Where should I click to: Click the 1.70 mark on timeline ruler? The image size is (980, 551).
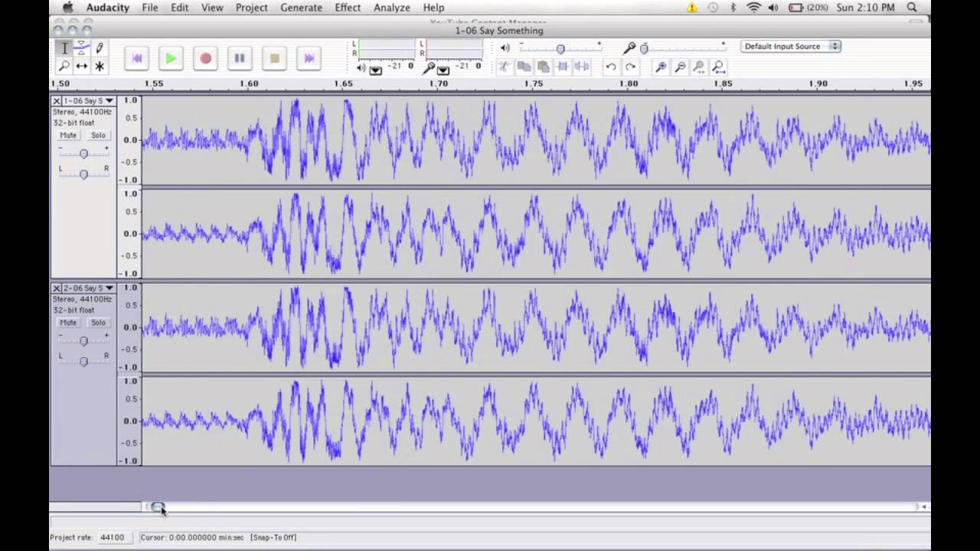pos(438,83)
